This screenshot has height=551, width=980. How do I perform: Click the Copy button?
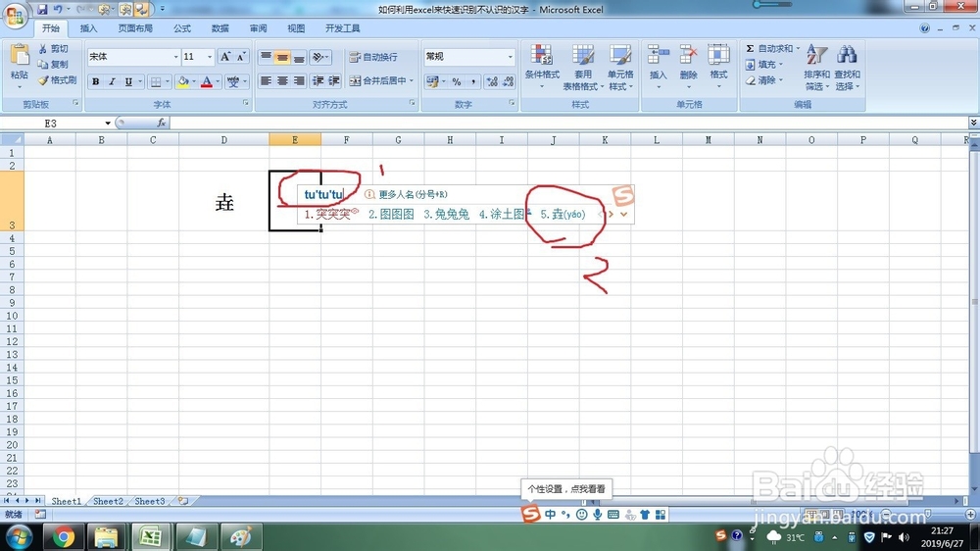(53, 65)
